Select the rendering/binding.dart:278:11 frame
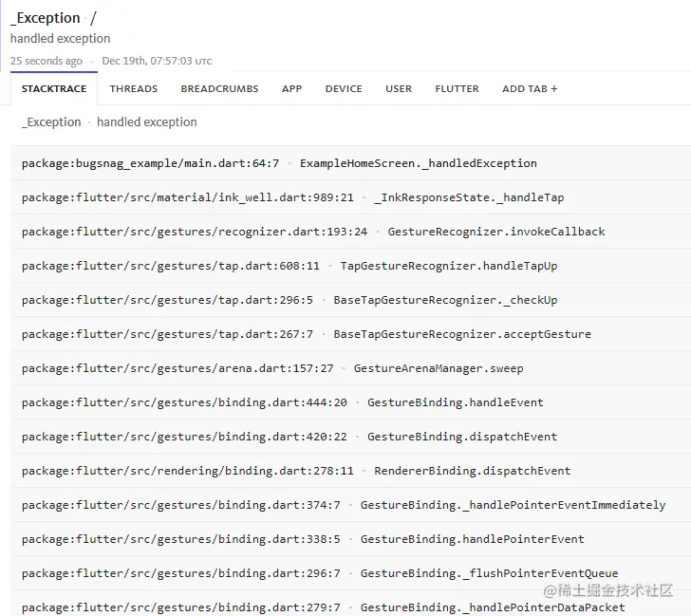Screen dimensions: 691x616 [x=351, y=471]
